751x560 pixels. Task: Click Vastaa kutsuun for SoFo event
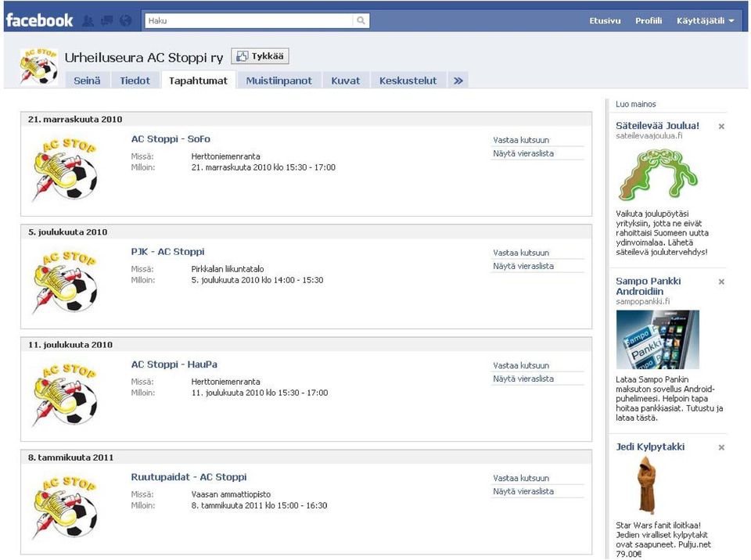521,140
